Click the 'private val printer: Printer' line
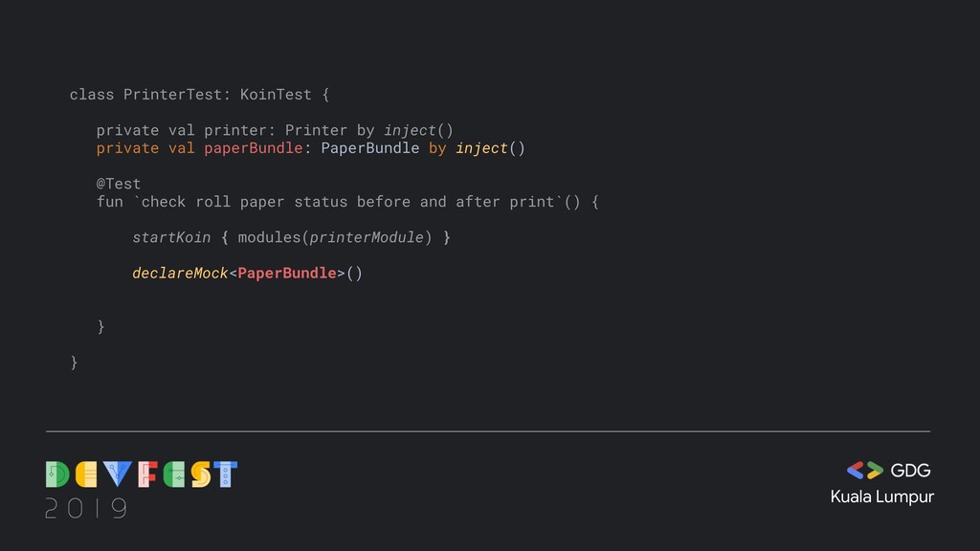Image resolution: width=980 pixels, height=551 pixels. click(275, 130)
